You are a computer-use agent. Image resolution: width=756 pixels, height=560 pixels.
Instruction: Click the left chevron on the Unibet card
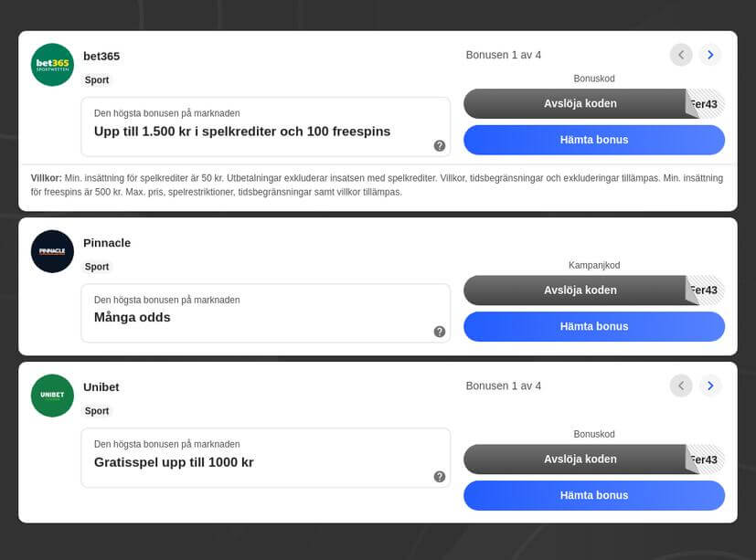pyautogui.click(x=681, y=385)
